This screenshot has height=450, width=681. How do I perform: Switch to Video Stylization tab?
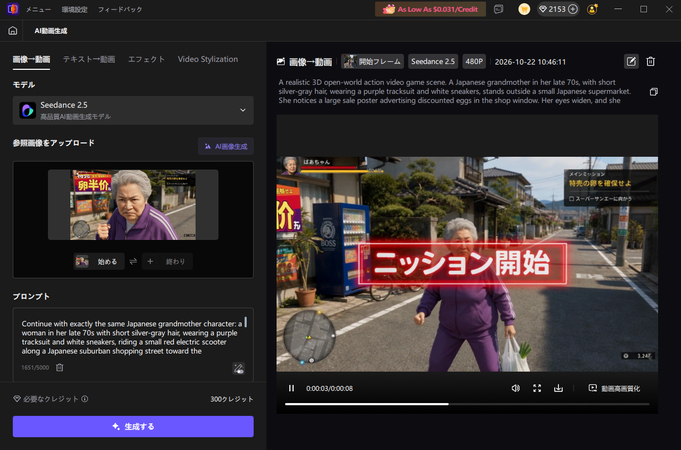[x=208, y=60]
